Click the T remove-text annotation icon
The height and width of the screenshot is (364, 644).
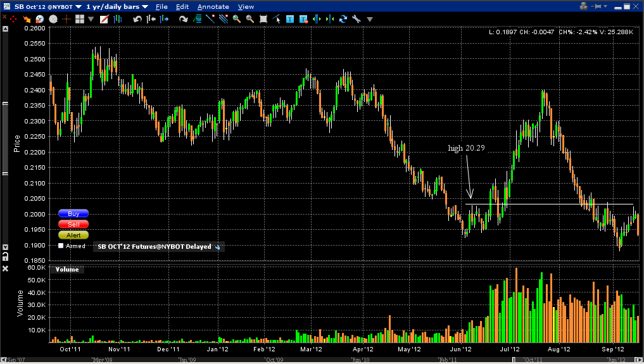(303, 19)
